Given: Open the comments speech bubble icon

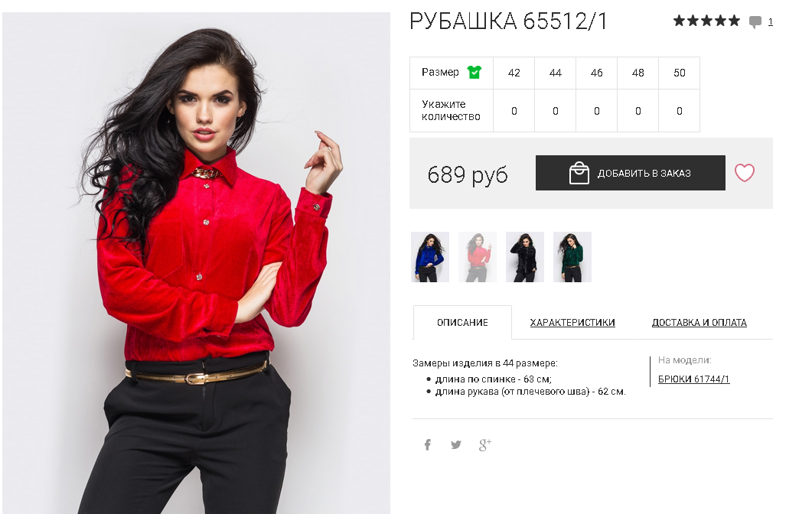Looking at the screenshot, I should tap(755, 21).
